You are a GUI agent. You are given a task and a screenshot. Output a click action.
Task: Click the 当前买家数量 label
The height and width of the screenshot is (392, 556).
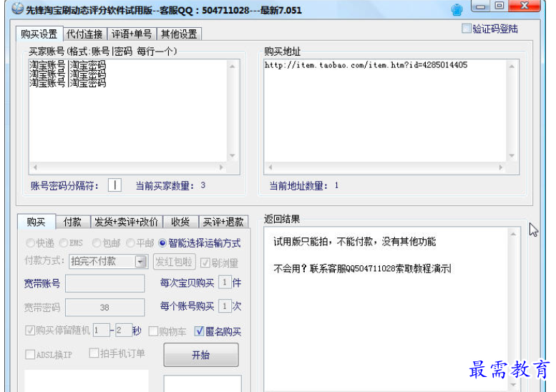tap(165, 185)
